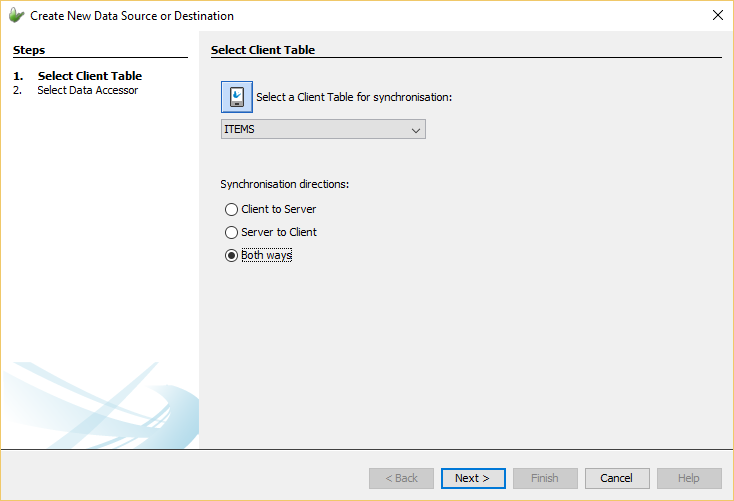Viewport: 734px width, 501px height.
Task: Click the Steps panel heading
Action: point(29,50)
